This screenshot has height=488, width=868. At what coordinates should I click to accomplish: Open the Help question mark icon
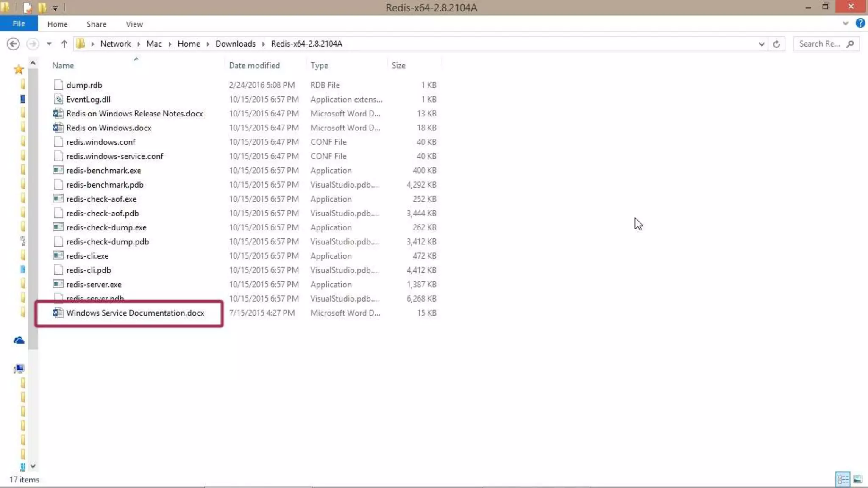(860, 23)
